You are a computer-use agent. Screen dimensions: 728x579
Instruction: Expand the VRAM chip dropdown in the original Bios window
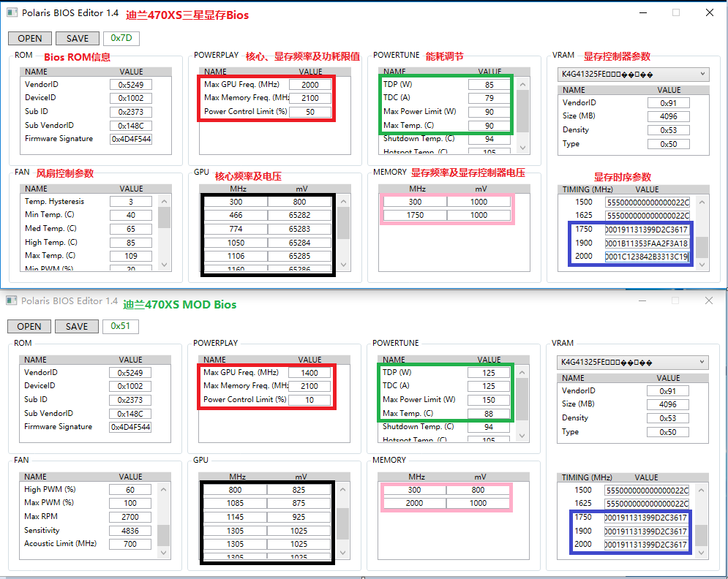[702, 74]
